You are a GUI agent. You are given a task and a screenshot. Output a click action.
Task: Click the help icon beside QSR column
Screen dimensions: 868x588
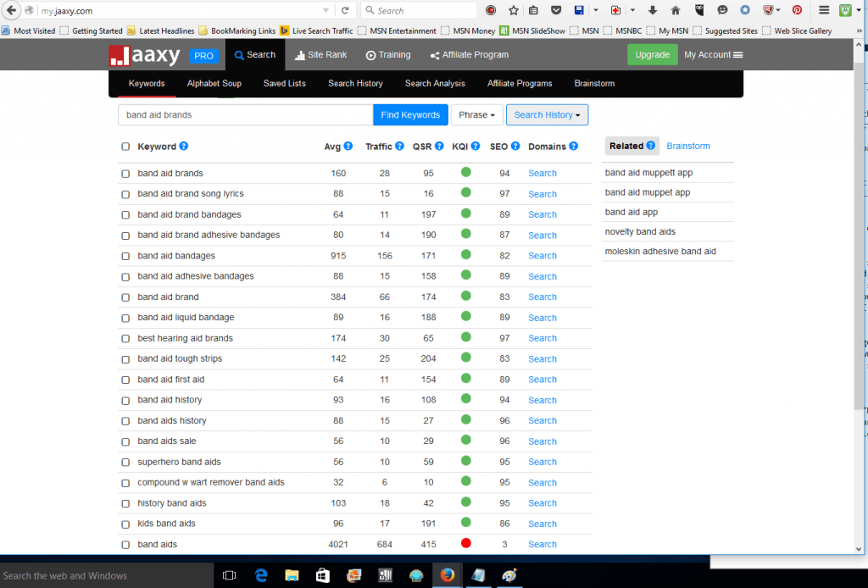[x=439, y=147]
